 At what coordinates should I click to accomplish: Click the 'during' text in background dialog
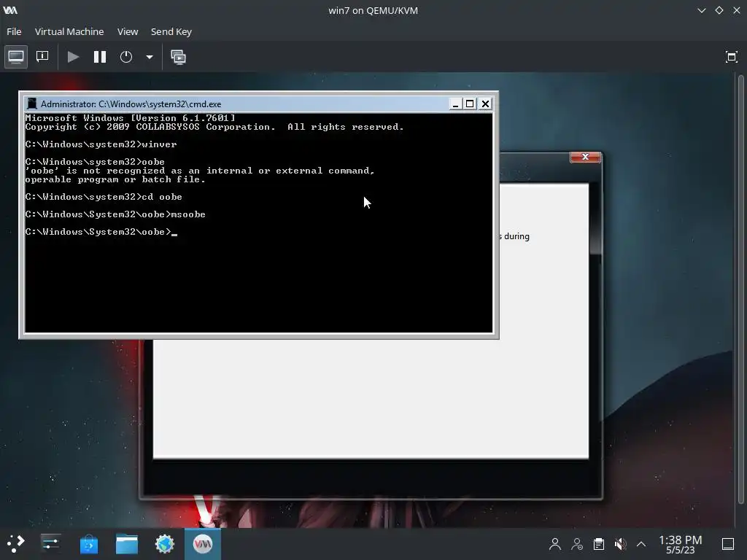[517, 236]
